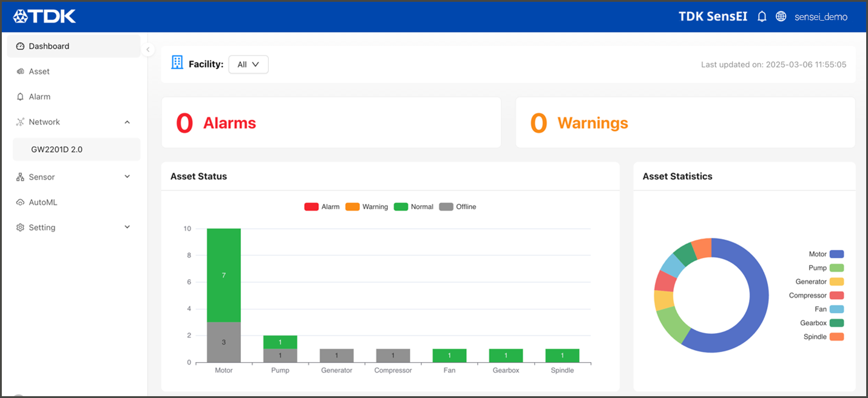868x398 pixels.
Task: Collapse the Network submenu chevron
Action: 127,122
